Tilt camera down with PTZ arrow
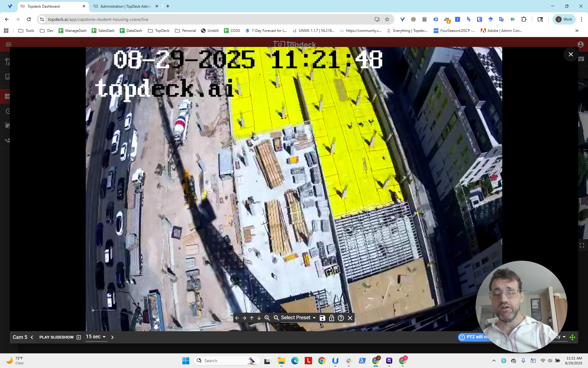This screenshot has width=588, height=368. [x=259, y=318]
